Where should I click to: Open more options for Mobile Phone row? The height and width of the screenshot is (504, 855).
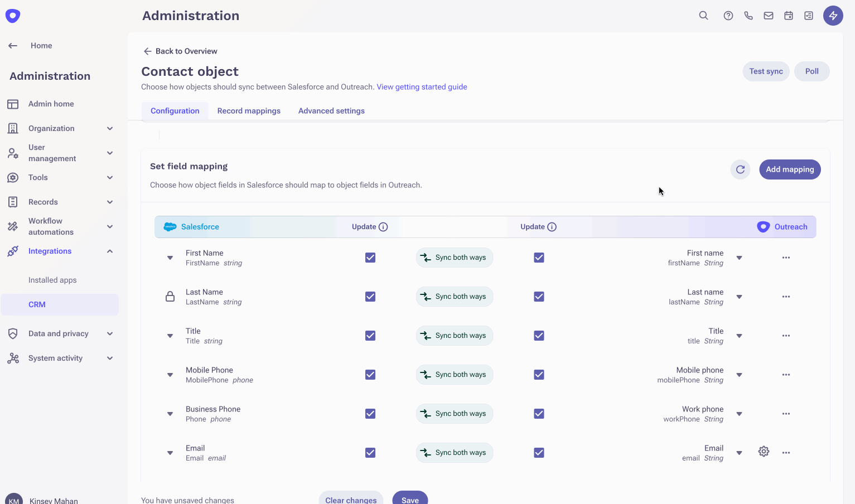(x=786, y=375)
